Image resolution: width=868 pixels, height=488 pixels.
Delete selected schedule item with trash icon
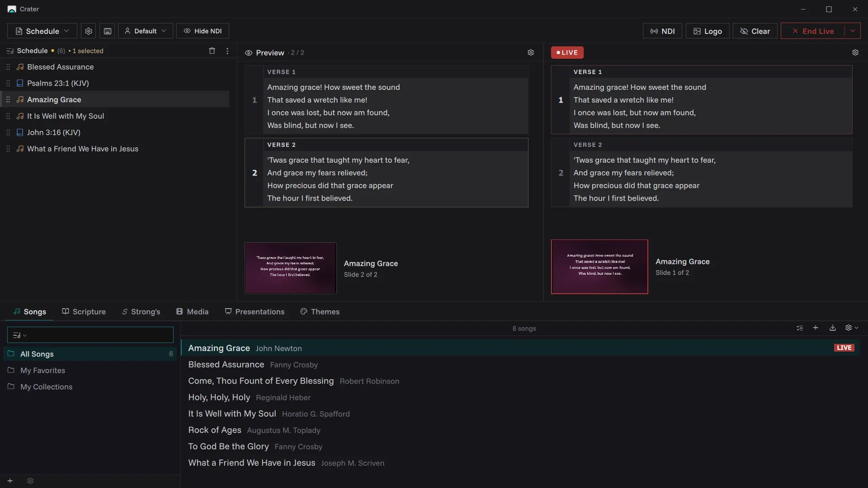(x=212, y=51)
